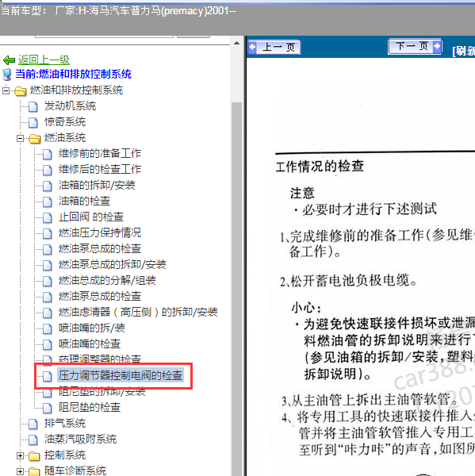475x476 pixels.
Task: Click the 当前:燃油和排放控制系统 heading
Action: (73, 74)
